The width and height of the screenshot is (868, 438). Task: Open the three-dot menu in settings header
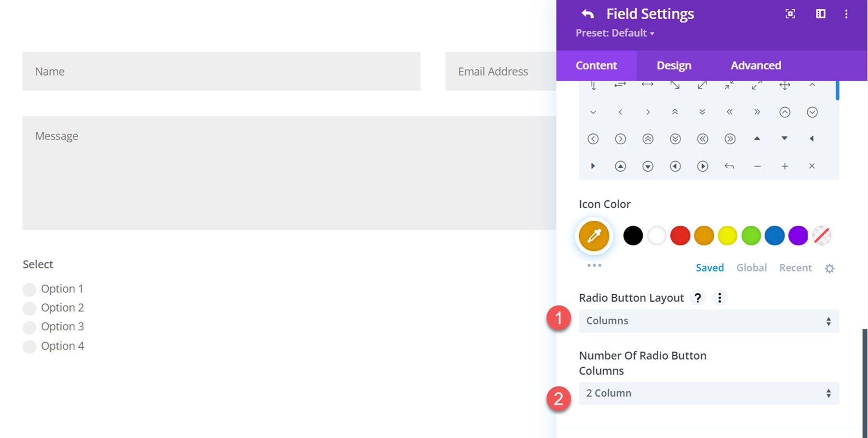[846, 14]
